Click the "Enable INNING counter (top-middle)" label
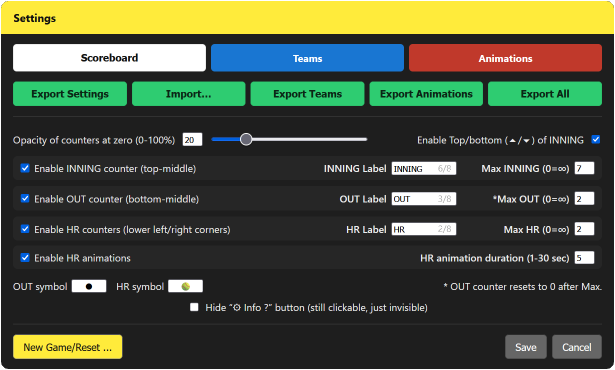615x370 pixels. 115,169
